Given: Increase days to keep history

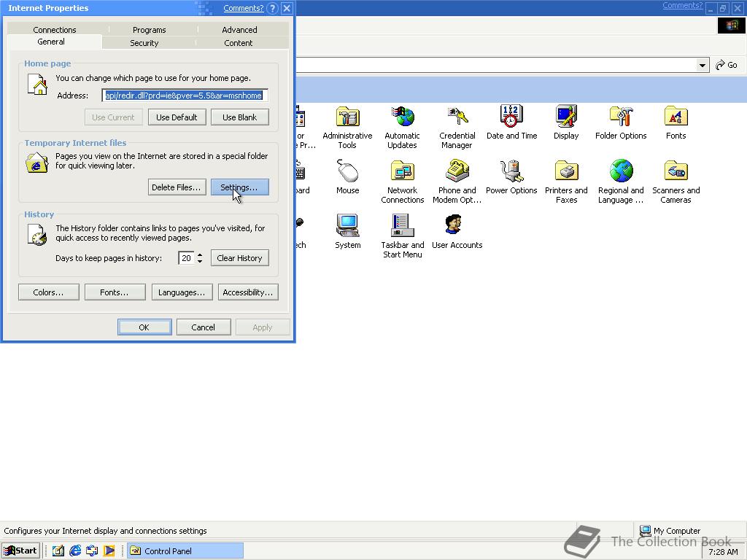Looking at the screenshot, I should pyautogui.click(x=200, y=254).
